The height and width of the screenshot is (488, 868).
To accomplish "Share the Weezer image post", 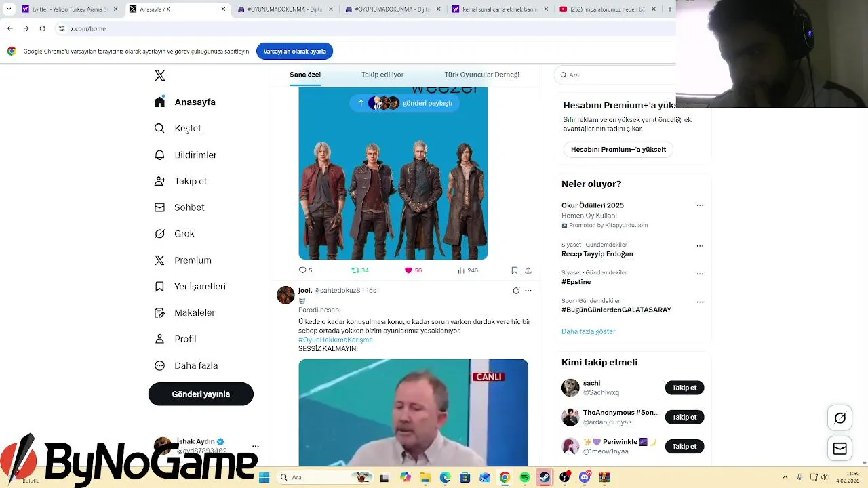I will click(x=528, y=270).
